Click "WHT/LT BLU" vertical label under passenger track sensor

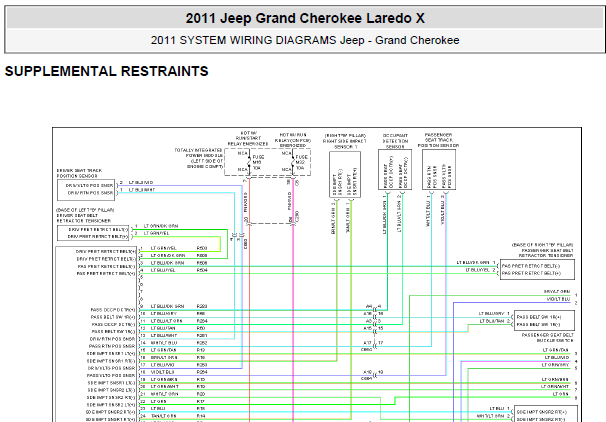pyautogui.click(x=428, y=214)
